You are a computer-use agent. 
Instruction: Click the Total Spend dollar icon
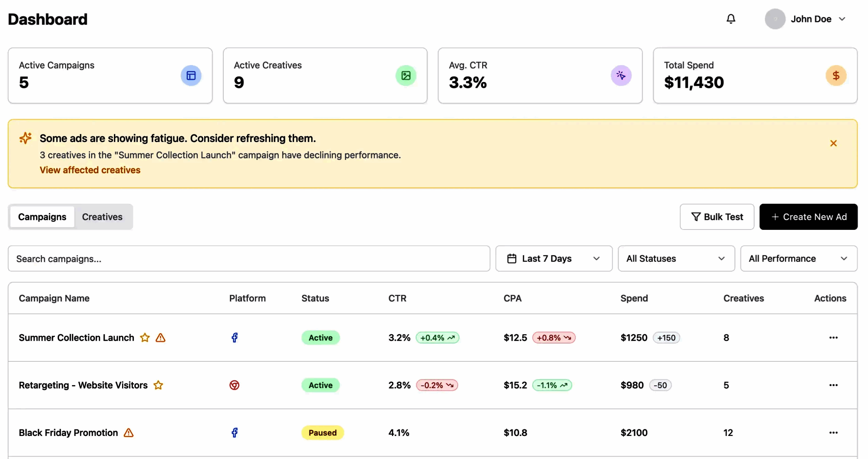click(x=836, y=75)
